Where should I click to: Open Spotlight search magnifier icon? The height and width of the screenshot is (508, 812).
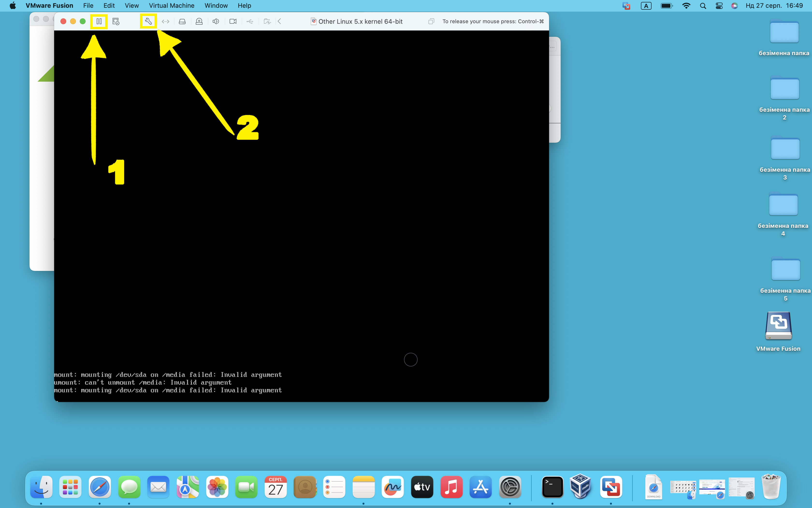pos(703,6)
